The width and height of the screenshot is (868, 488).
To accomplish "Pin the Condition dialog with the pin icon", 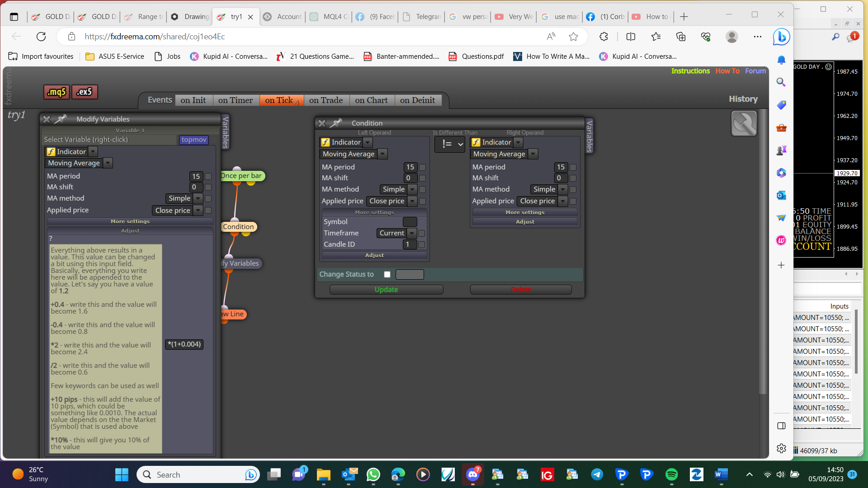I will 336,123.
